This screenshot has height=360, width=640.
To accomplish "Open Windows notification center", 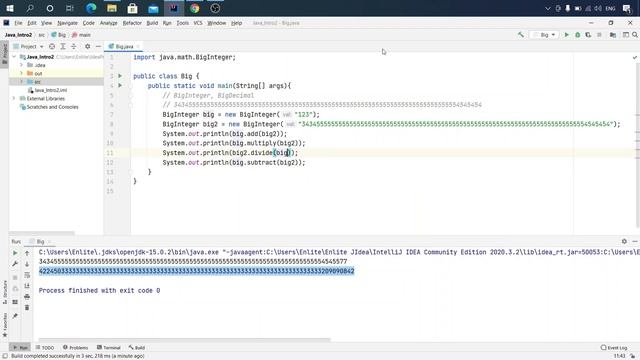I will pyautogui.click(x=627, y=8).
